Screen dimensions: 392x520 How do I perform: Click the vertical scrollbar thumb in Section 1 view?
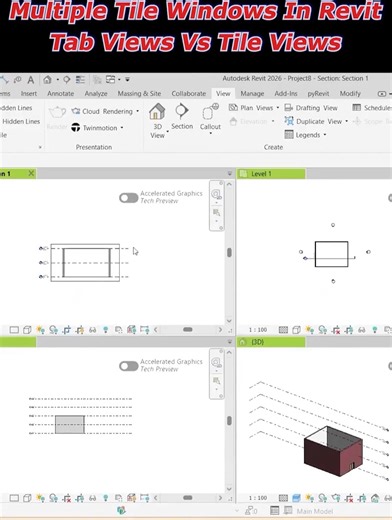point(229,252)
